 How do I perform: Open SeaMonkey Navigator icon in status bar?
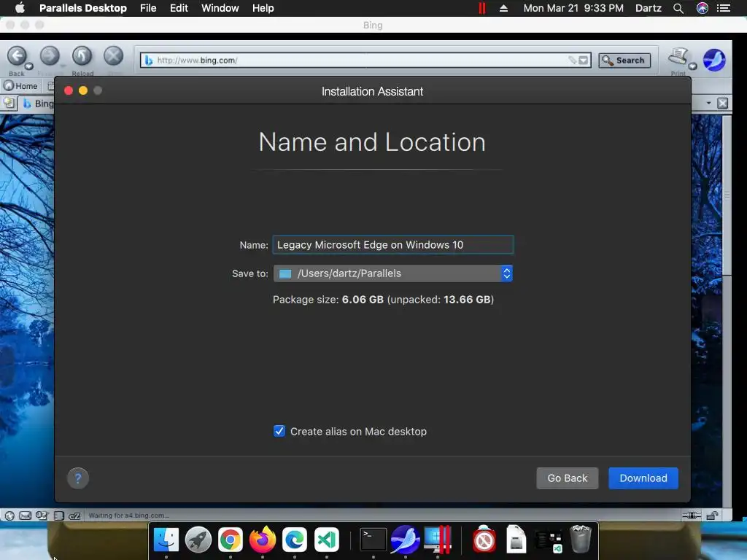[9, 516]
